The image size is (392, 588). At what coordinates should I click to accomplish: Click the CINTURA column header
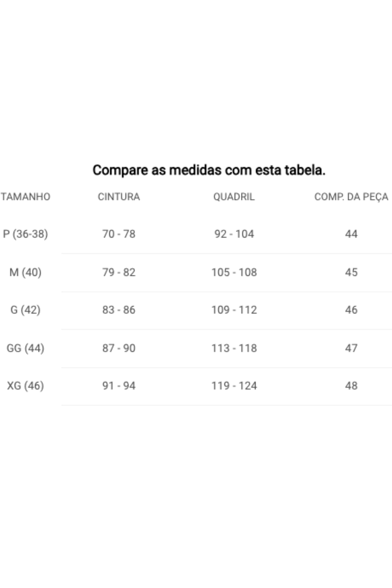pos(119,197)
